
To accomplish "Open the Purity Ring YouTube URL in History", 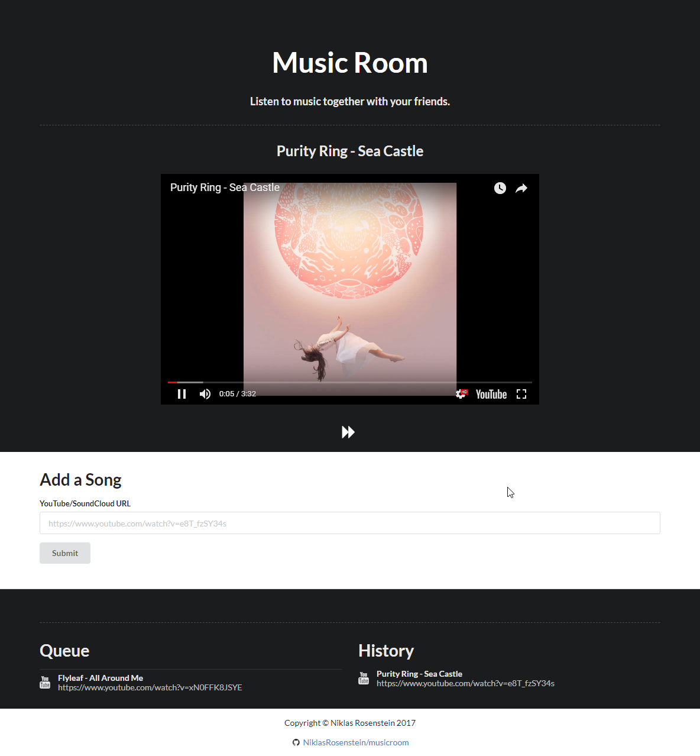I will (x=465, y=683).
